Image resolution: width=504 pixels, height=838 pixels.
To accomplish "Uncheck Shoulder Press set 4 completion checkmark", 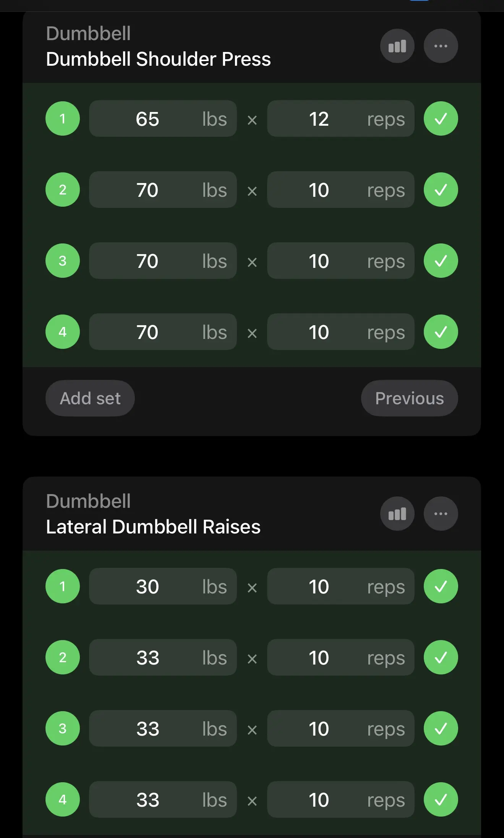I will point(441,332).
